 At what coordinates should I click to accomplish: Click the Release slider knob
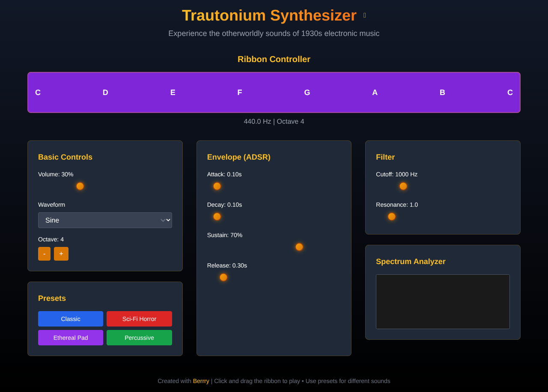pyautogui.click(x=223, y=277)
